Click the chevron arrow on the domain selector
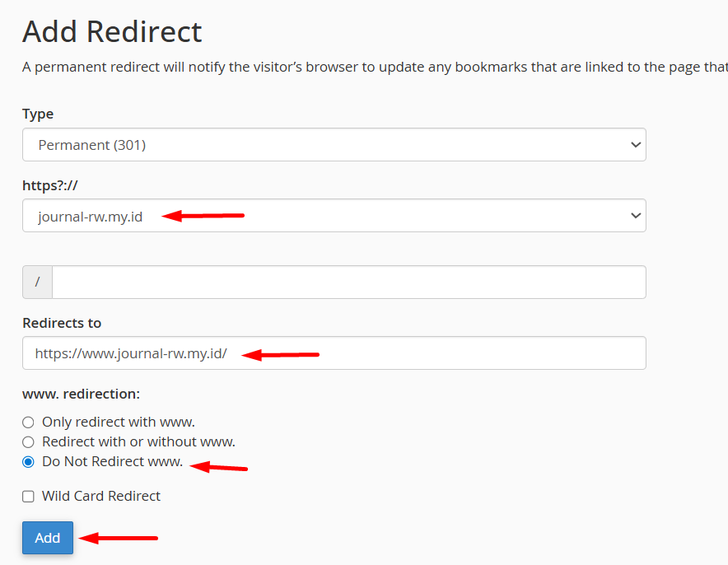 (635, 216)
